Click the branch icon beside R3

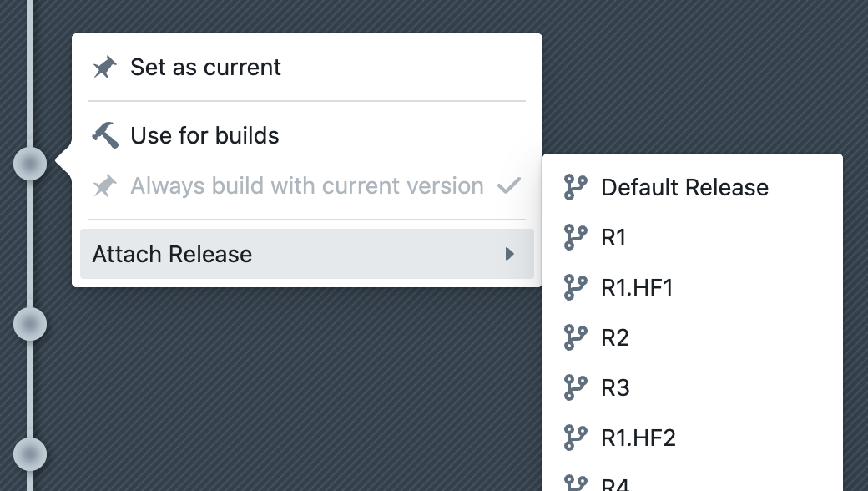[x=575, y=387]
